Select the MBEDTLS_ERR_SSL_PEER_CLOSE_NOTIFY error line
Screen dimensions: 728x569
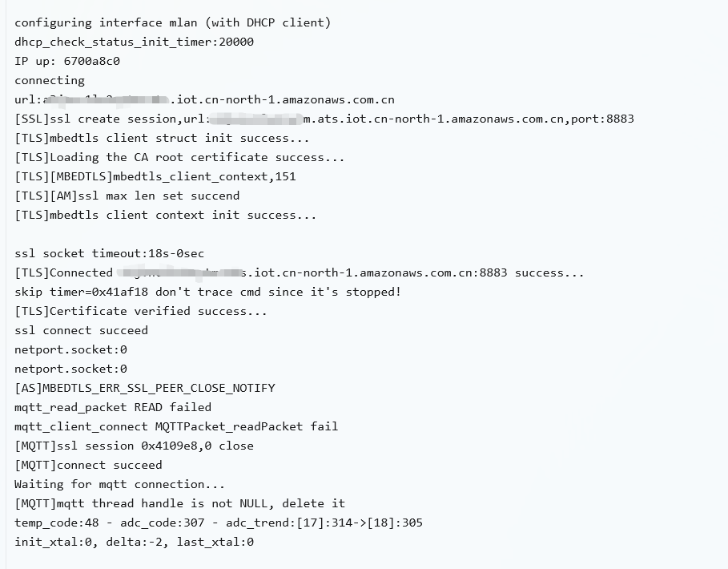[x=145, y=388]
